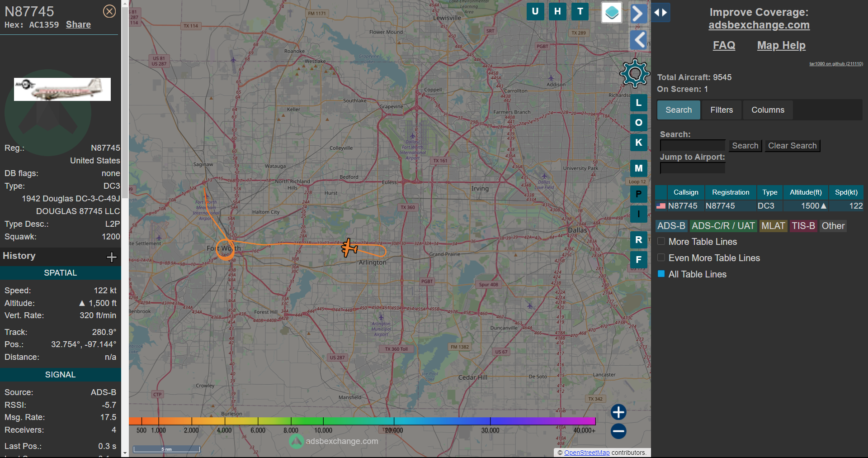Click the right arrow sidebar button
The width and height of the screenshot is (868, 458).
click(x=638, y=13)
